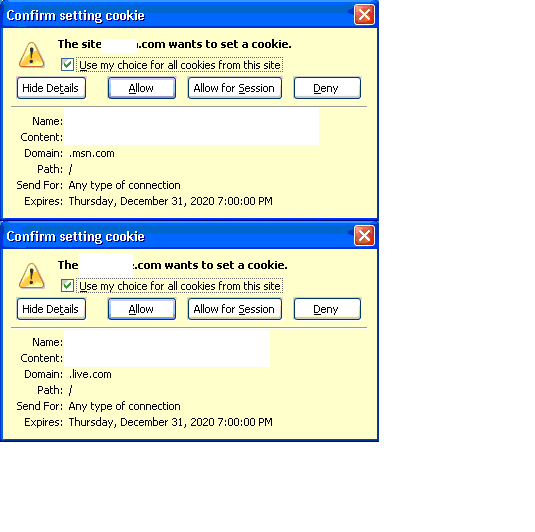Deny the live.com cookie
535x532 pixels.
tap(327, 309)
